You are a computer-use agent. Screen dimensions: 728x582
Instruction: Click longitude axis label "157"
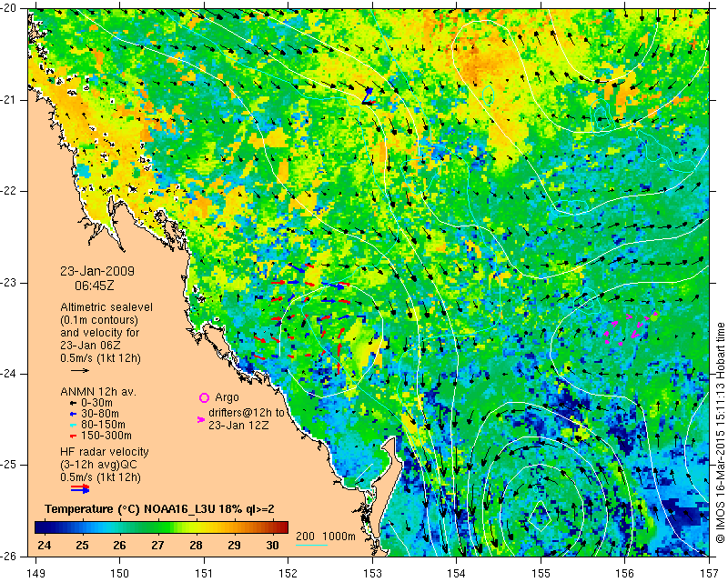(x=710, y=574)
